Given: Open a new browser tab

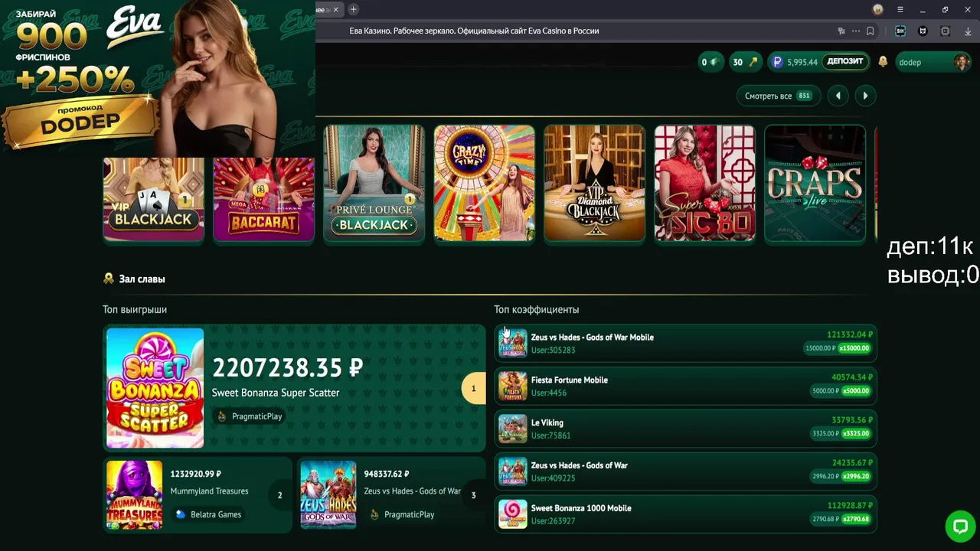Looking at the screenshot, I should coord(353,9).
